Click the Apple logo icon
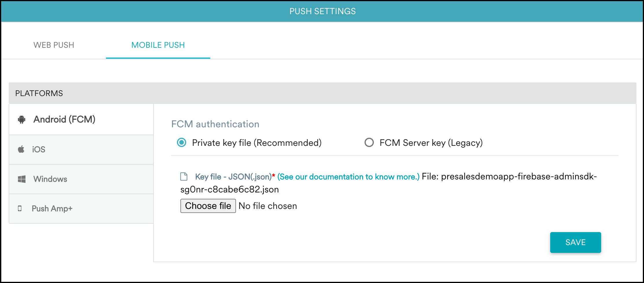Screen dimensions: 644x283 click(21, 149)
